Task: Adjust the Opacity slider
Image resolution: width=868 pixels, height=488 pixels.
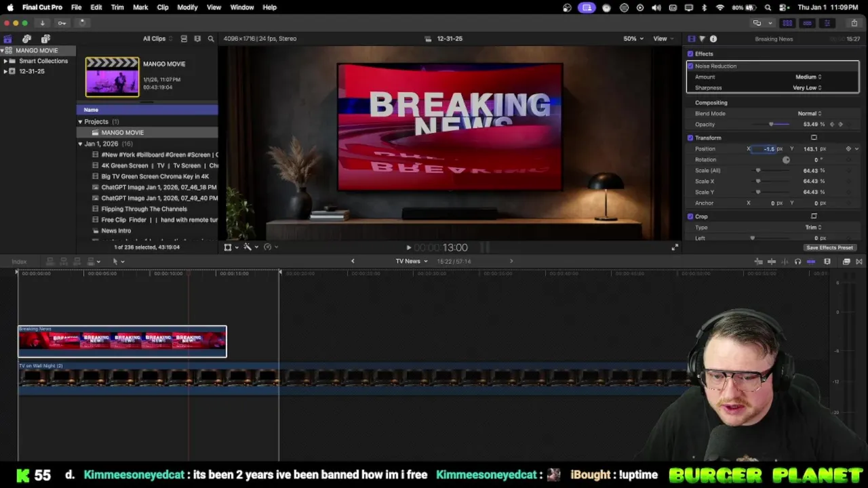Action: coord(771,124)
